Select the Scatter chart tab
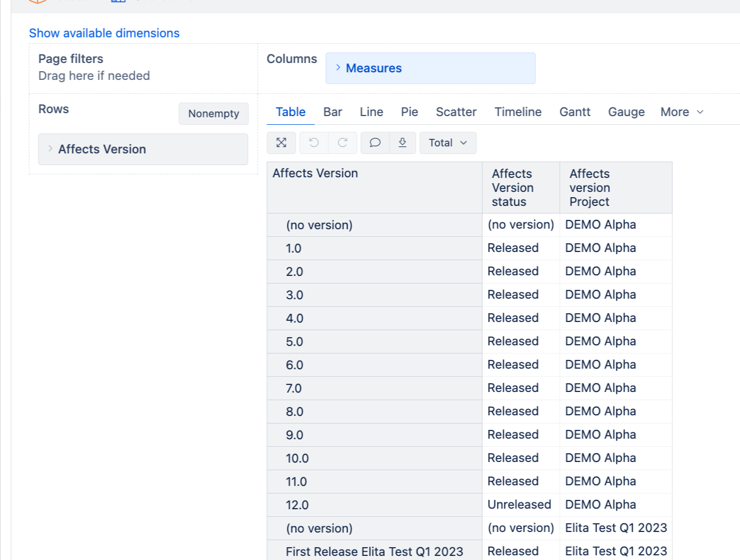This screenshot has height=560, width=740. (x=456, y=112)
